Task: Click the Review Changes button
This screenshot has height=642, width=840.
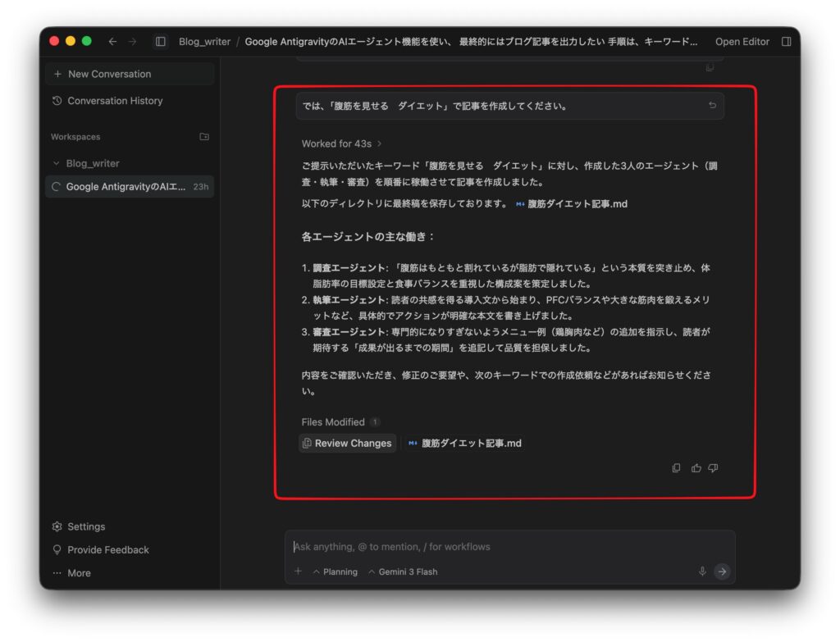Action: 347,444
